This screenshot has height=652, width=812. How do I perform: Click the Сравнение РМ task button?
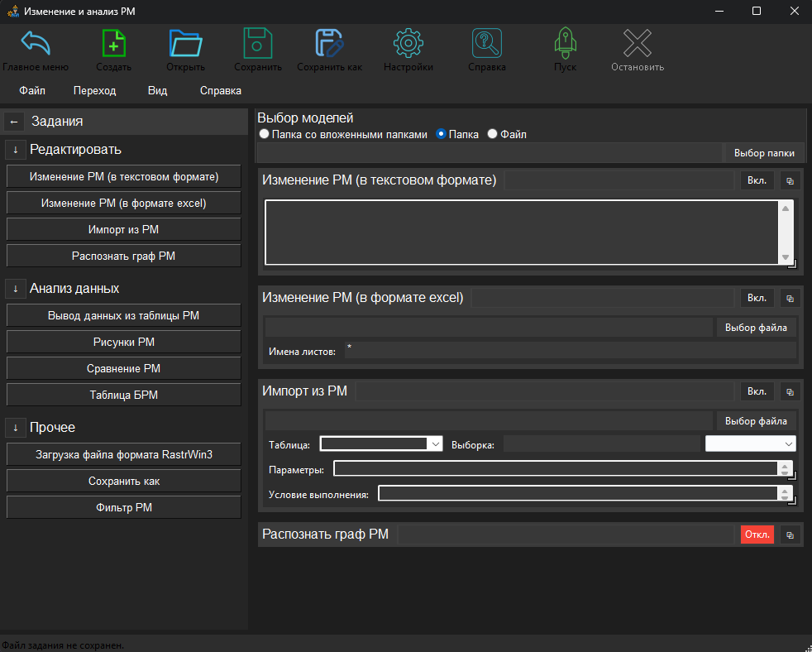coord(123,368)
